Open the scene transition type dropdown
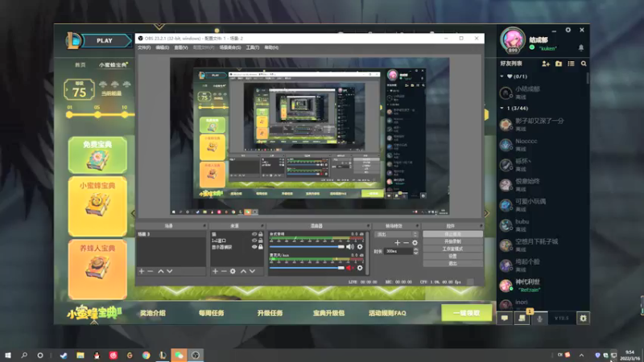644x362 pixels. tap(397, 234)
